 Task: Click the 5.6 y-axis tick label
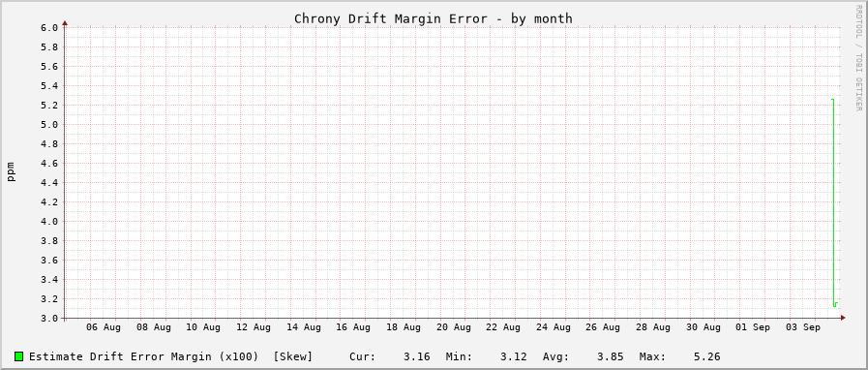point(49,67)
